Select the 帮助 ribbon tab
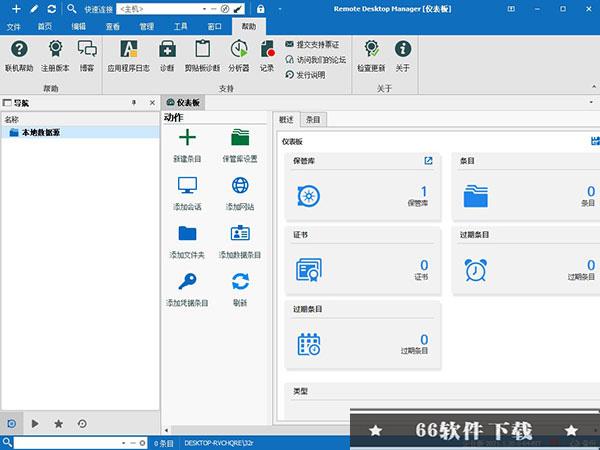Viewport: 600px width, 450px height. pos(249,26)
